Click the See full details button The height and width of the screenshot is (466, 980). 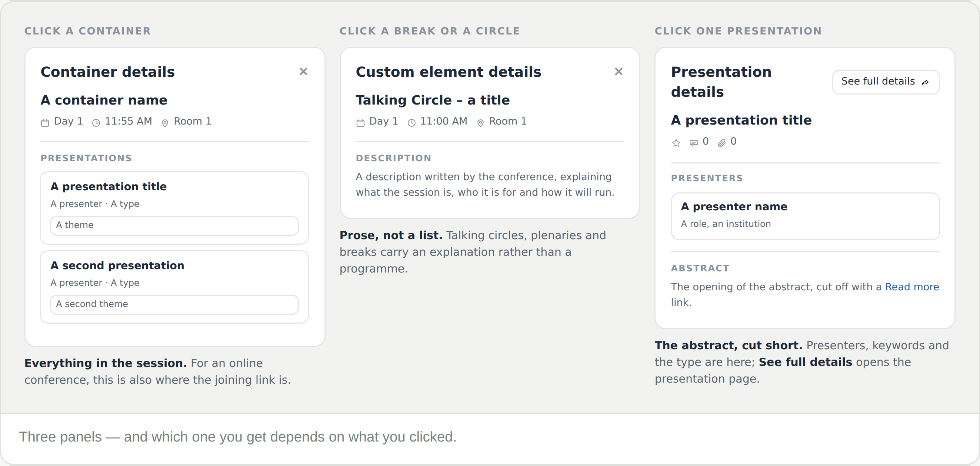[886, 82]
